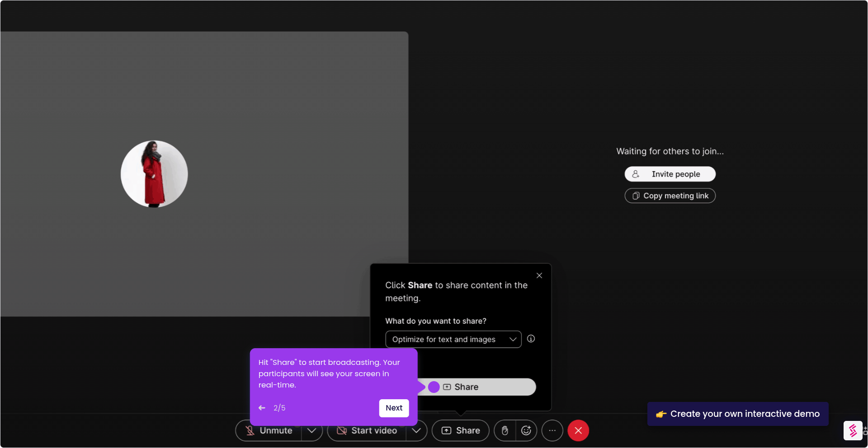Click the red leave meeting button
Screen dimensions: 868x448
[x=578, y=430]
